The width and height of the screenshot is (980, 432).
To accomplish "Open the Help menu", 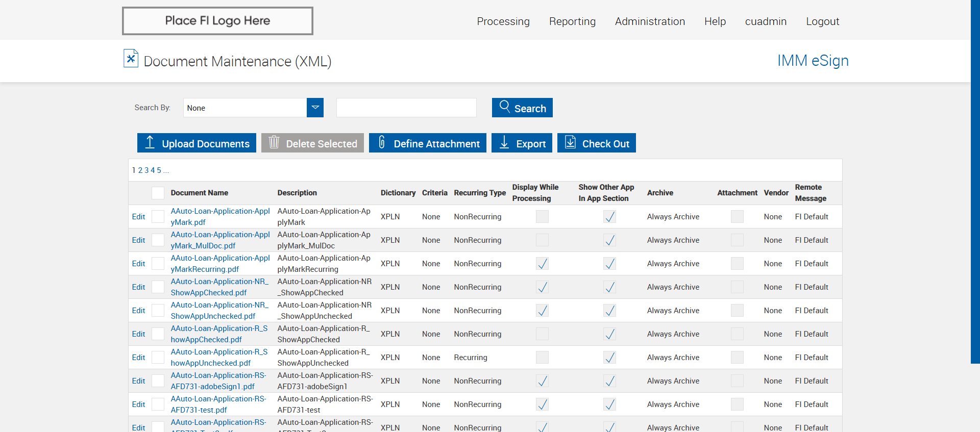I will pyautogui.click(x=715, y=21).
